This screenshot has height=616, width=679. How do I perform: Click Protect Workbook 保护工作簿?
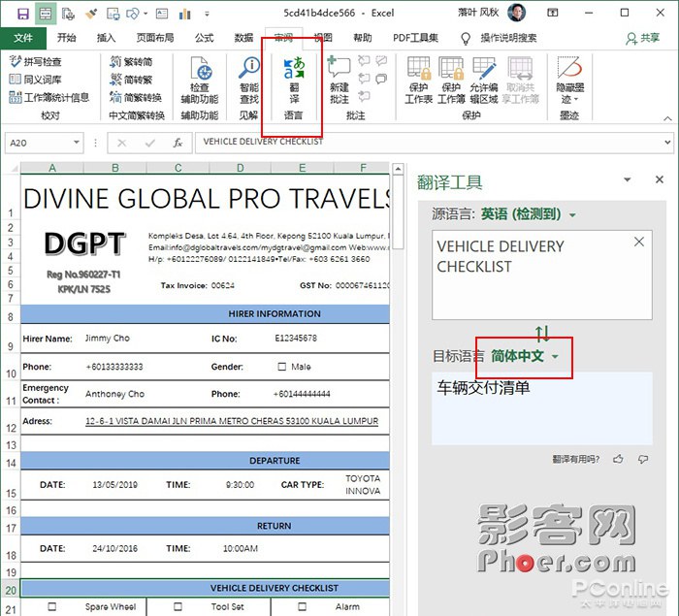click(x=451, y=81)
